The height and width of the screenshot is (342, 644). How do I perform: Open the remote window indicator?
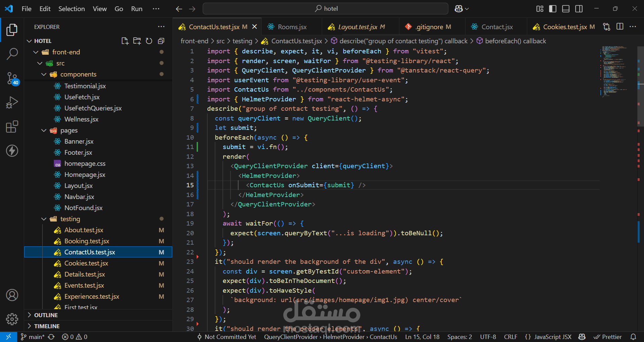tap(8, 337)
